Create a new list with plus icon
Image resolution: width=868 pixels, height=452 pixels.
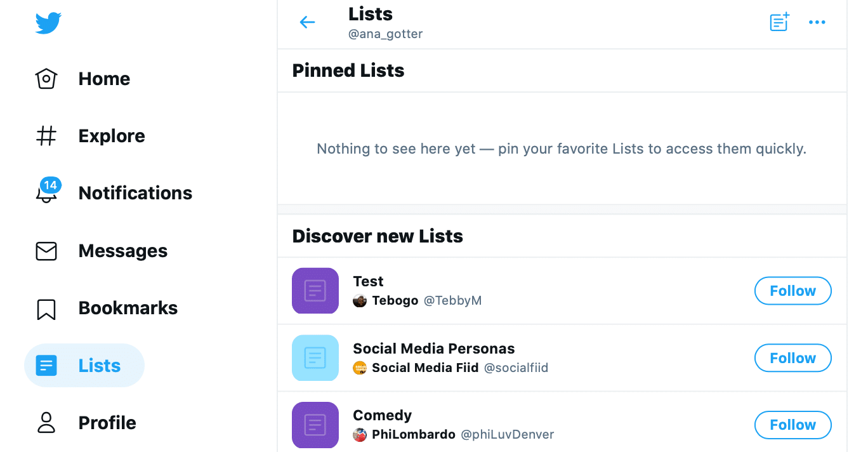779,22
